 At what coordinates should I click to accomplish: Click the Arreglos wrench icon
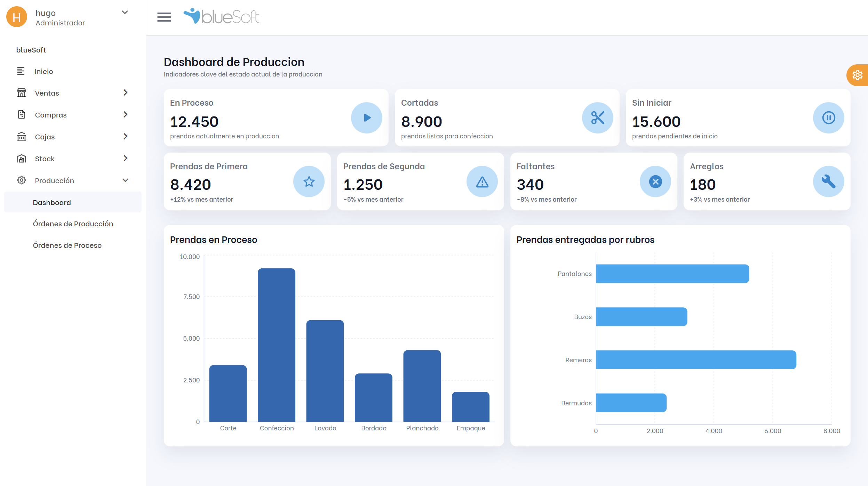(828, 181)
